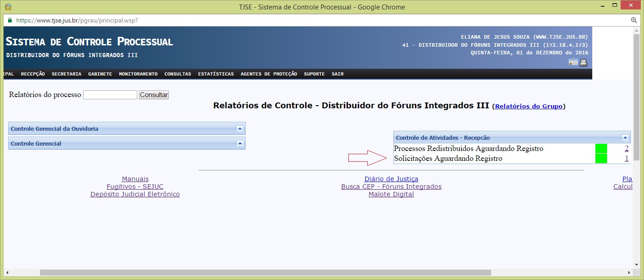Click green indicator for Solicitações Aguardando Registro

601,159
